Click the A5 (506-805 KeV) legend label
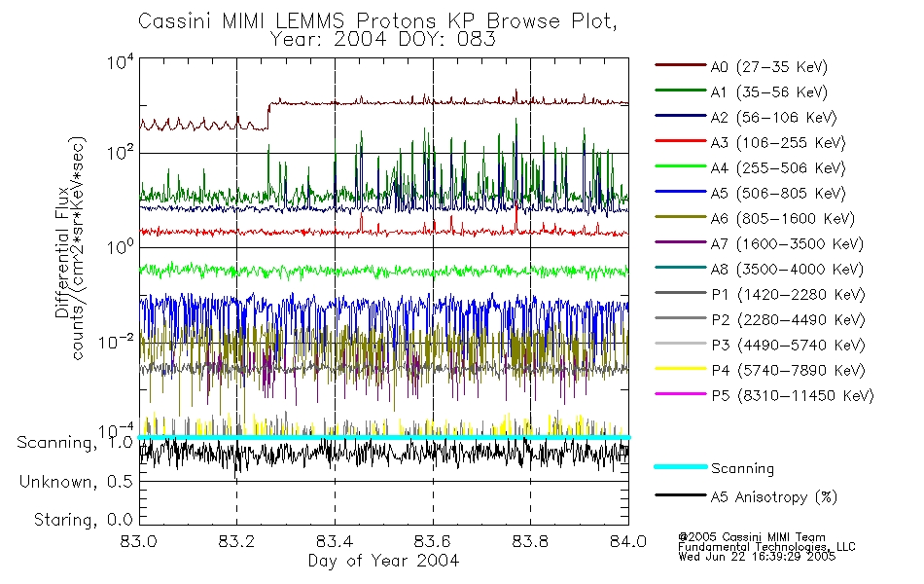The height and width of the screenshot is (584, 924). (x=778, y=194)
